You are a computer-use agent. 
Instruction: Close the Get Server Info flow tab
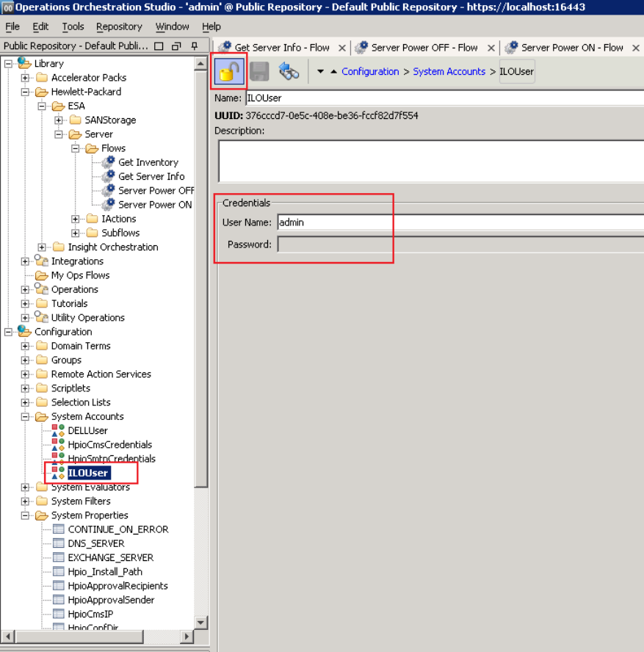(x=341, y=48)
